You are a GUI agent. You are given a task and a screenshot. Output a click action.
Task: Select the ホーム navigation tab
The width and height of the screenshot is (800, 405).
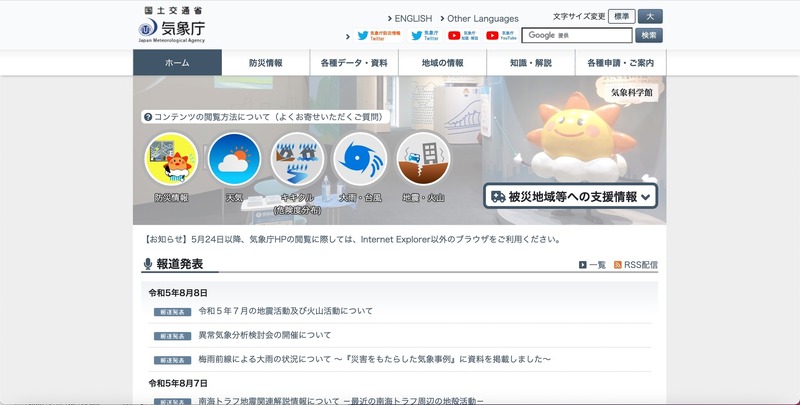[177, 63]
